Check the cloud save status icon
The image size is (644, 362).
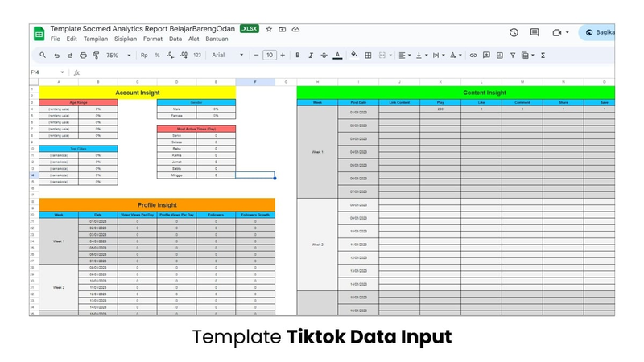(x=295, y=29)
